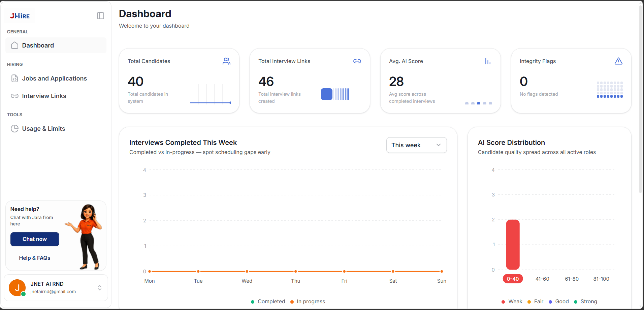This screenshot has height=310, width=644.
Task: Toggle the Completed legend item
Action: (268, 302)
